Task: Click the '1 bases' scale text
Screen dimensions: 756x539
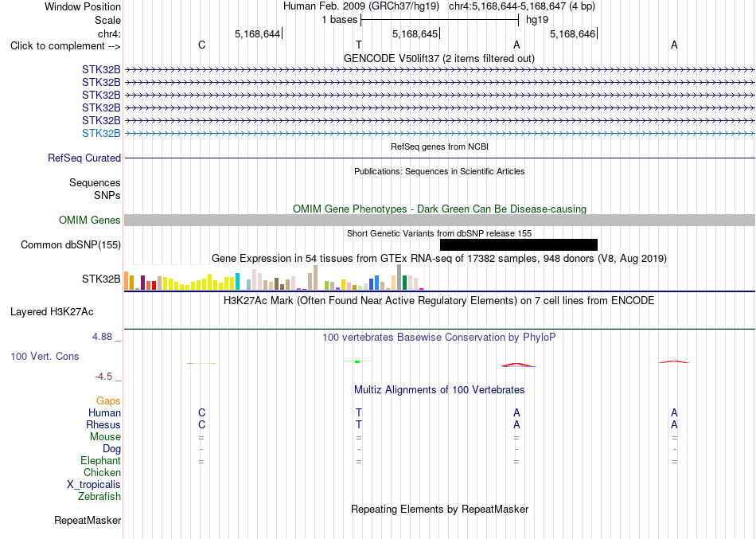Action: coord(340,20)
